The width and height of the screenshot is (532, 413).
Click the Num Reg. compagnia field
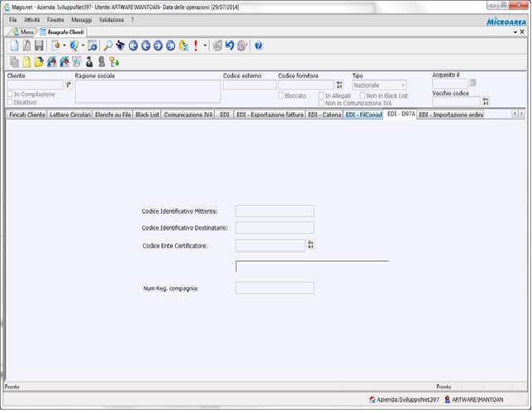274,288
